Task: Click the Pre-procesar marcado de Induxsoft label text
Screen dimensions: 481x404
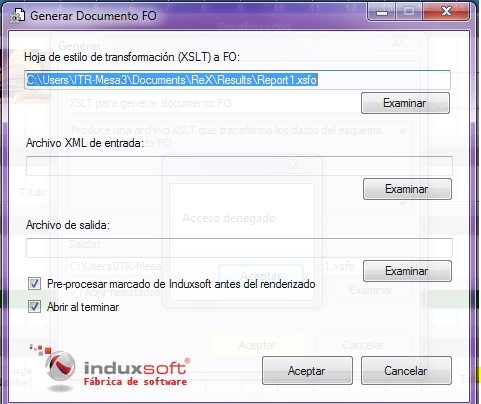Action: point(181,284)
